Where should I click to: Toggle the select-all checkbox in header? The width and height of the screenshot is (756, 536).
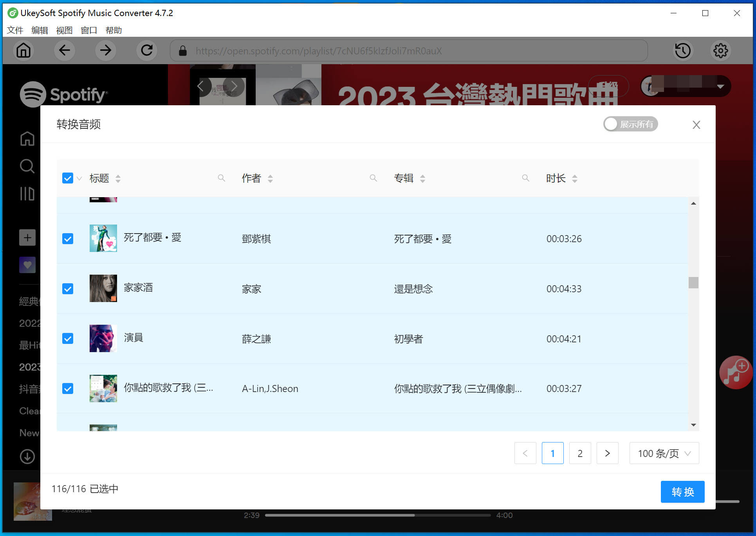[68, 178]
